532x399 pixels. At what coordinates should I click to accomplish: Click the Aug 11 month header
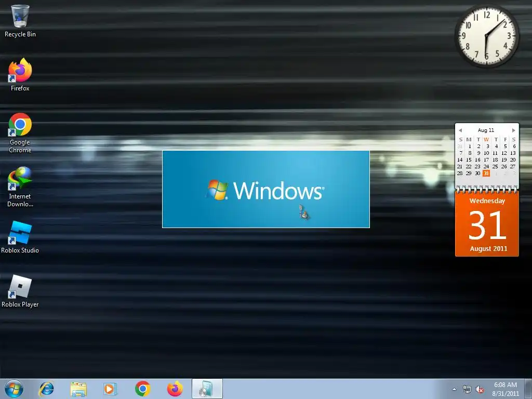click(486, 130)
